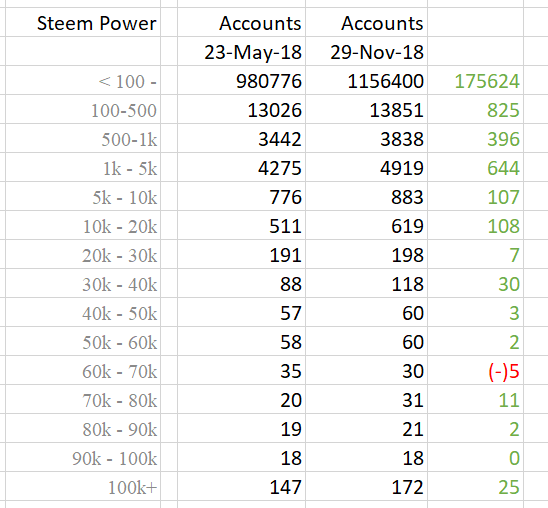Image resolution: width=548 pixels, height=508 pixels.
Task: Click the '80k - 90k' row label
Action: click(x=120, y=429)
